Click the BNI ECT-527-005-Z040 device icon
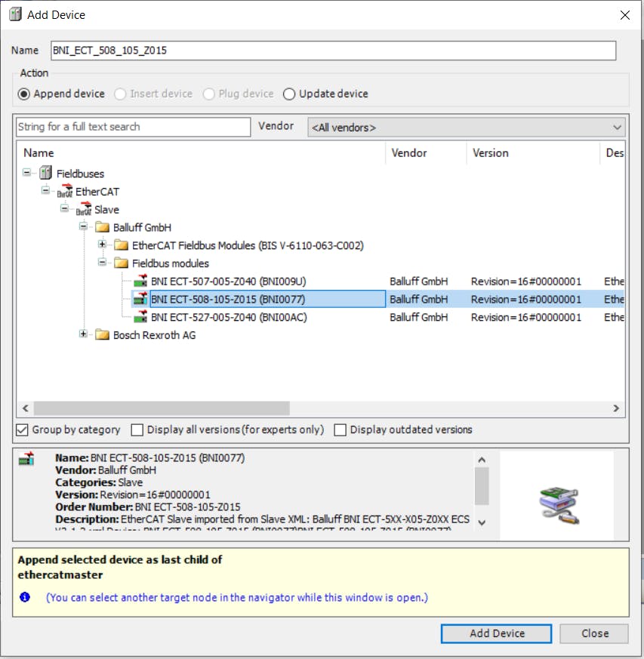The width and height of the screenshot is (644, 659). pyautogui.click(x=140, y=317)
